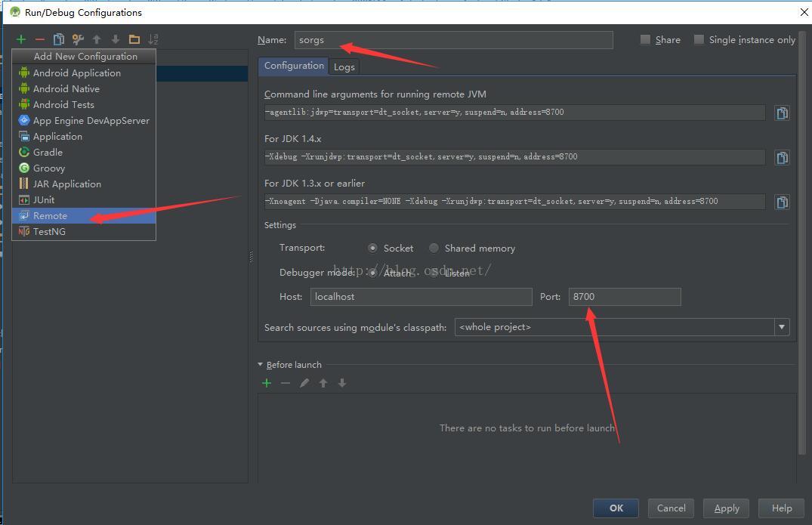Click the red minus Remove Configuration icon

pos(40,39)
